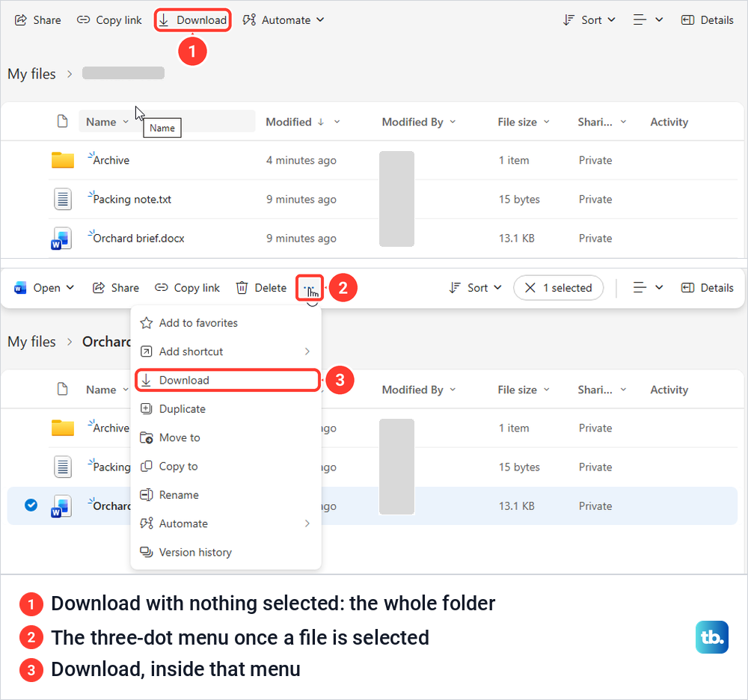The width and height of the screenshot is (748, 700).
Task: Uncheck the selected Orchard brief row checkbox
Action: click(31, 505)
